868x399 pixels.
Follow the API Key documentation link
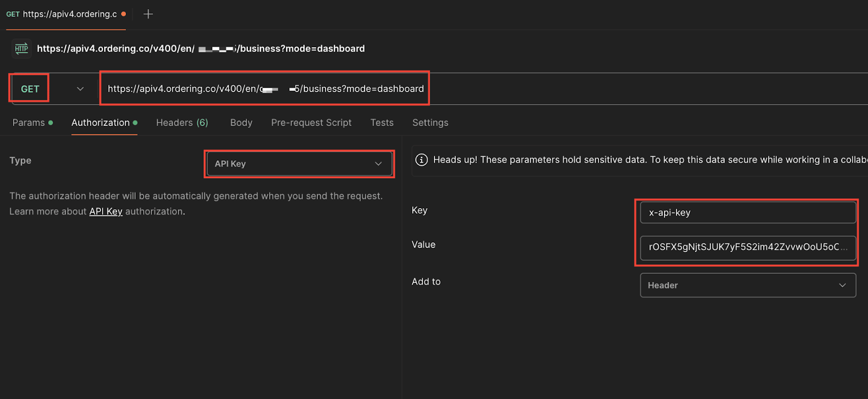tap(106, 211)
